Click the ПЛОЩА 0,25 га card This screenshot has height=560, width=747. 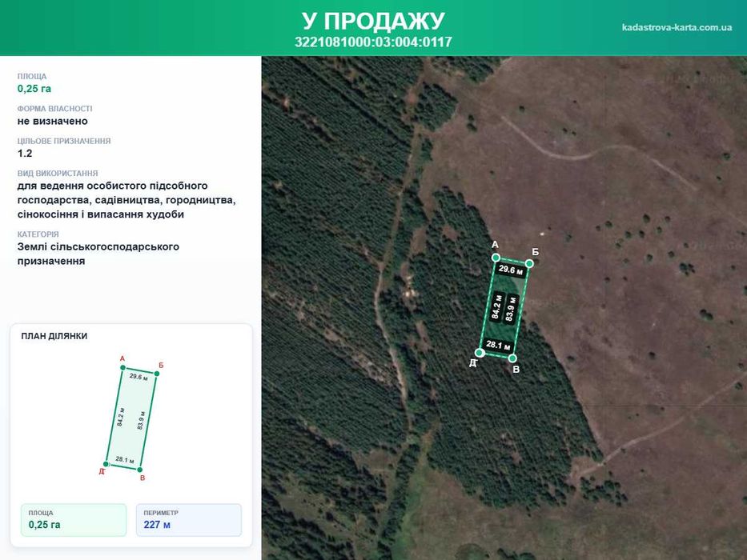[74, 520]
